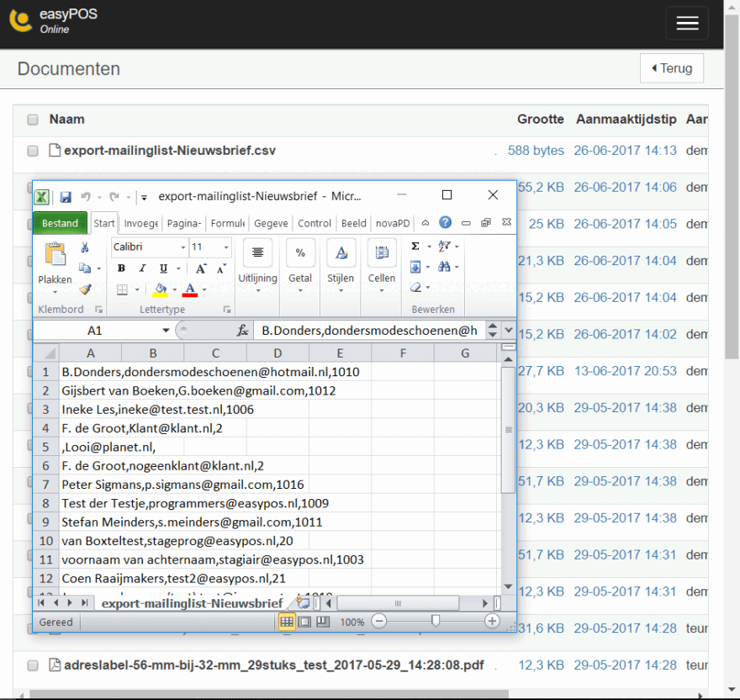The height and width of the screenshot is (700, 740).
Task: Select the export-mailinglist-Nieuwsbrief sheet tab
Action: [x=192, y=603]
